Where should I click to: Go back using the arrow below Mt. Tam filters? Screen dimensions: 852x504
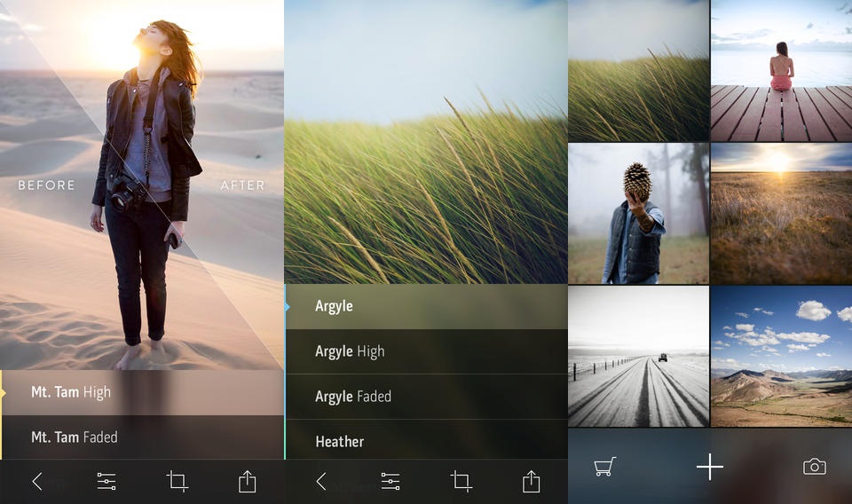pyautogui.click(x=37, y=482)
